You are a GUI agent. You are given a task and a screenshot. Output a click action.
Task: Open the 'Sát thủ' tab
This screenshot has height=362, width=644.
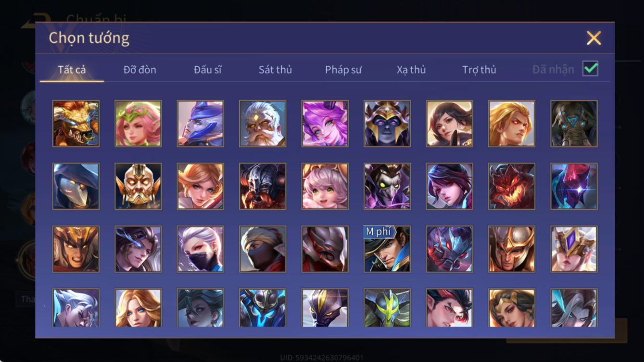click(x=275, y=70)
